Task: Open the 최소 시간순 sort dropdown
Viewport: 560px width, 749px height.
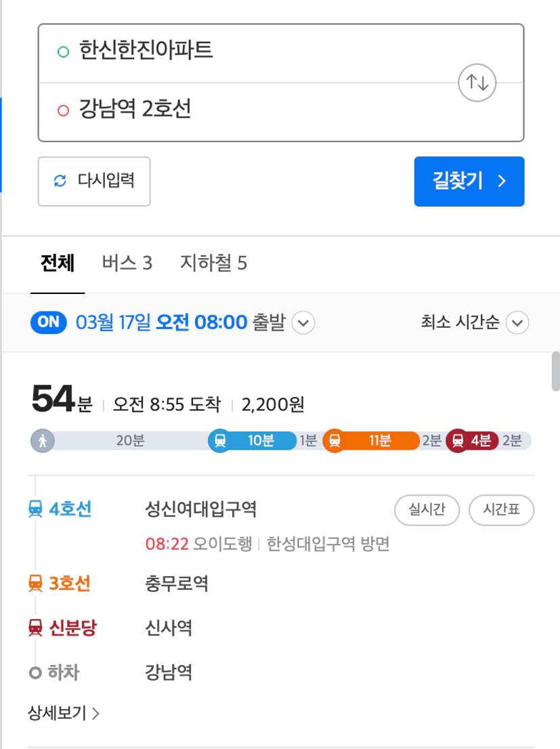Action: pos(475,323)
